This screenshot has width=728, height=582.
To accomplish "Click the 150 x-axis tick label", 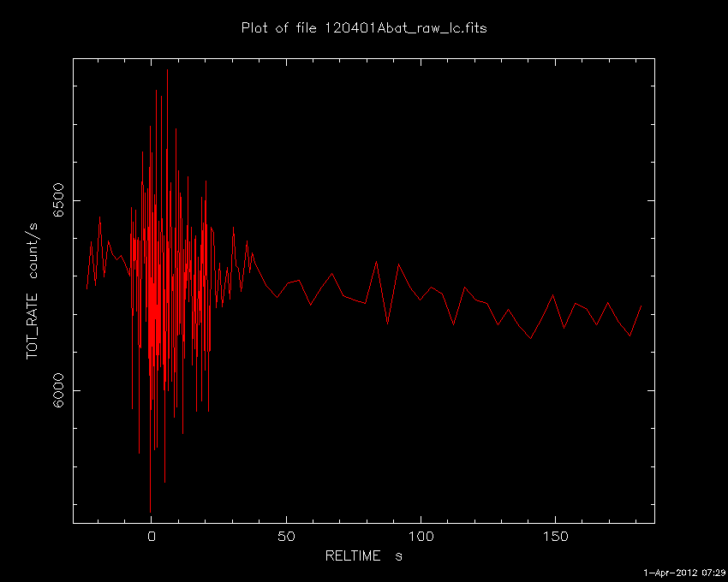I will coord(555,537).
